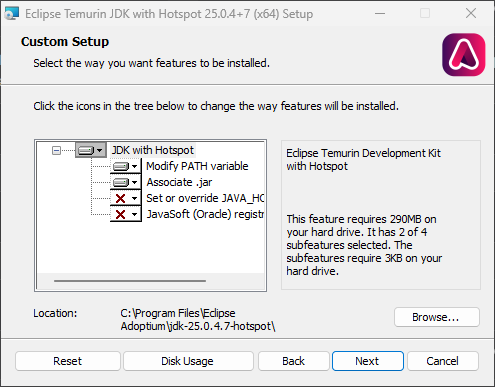Click the red X beside JAVA_HOME feature
Viewport: 495px width, 387px height.
120,199
